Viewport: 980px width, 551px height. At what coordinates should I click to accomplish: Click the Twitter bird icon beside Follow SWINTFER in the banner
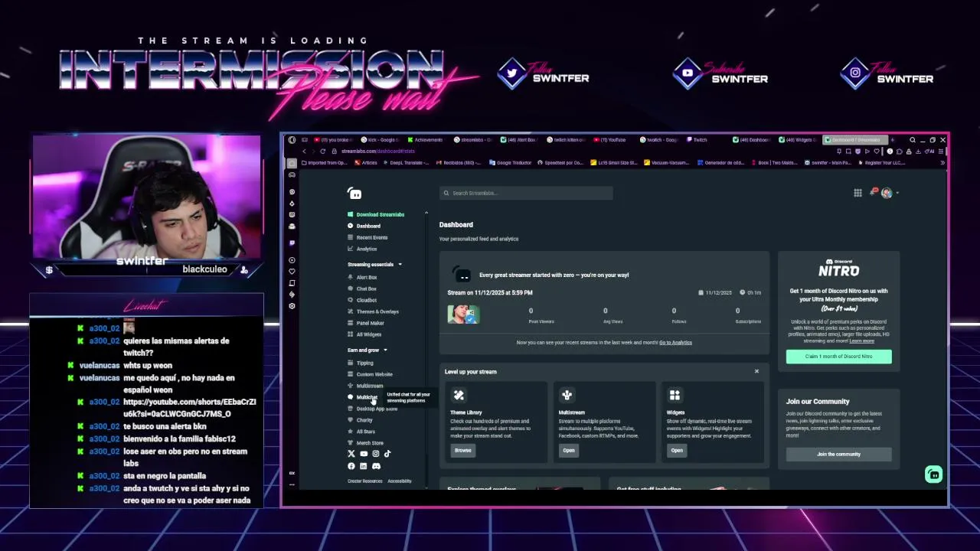tap(512, 73)
